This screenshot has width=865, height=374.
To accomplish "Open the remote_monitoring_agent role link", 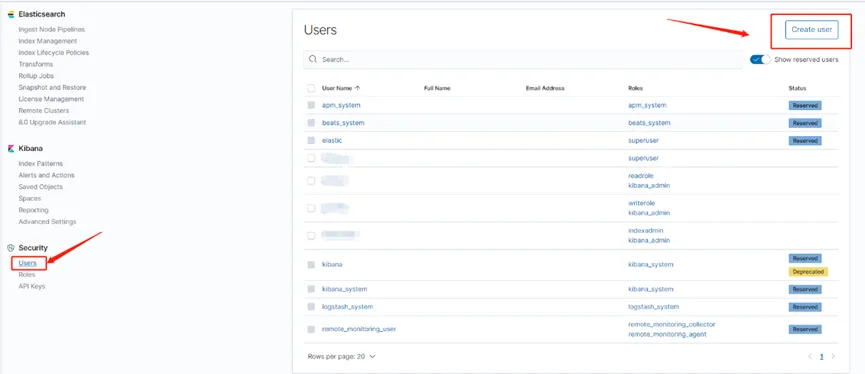I will pyautogui.click(x=667, y=334).
